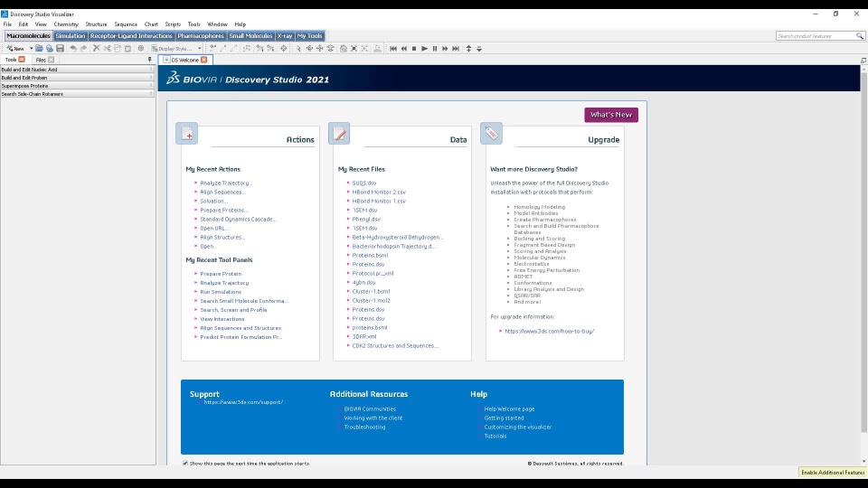This screenshot has width=868, height=488.
Task: Switch to the Small Molecules tab
Action: 250,36
